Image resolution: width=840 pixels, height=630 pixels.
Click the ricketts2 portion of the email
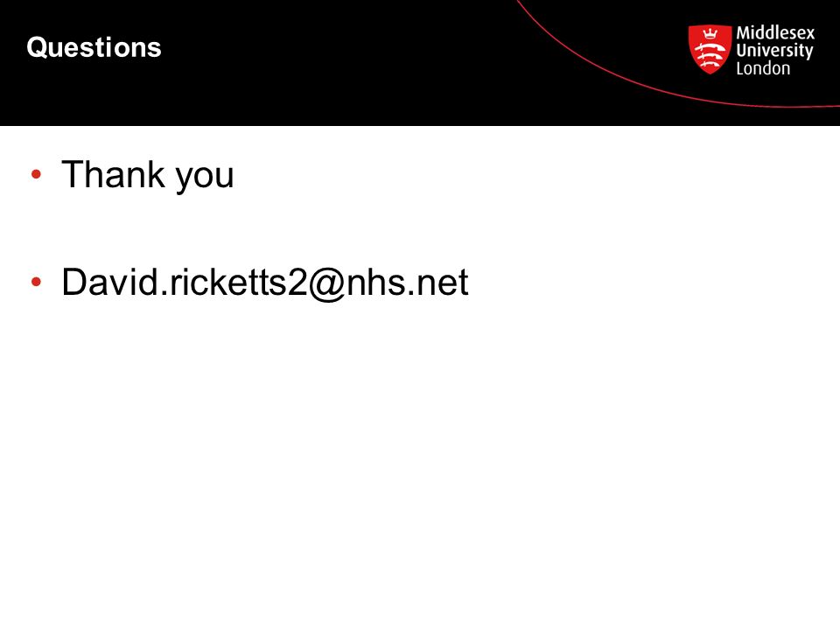[x=238, y=282]
